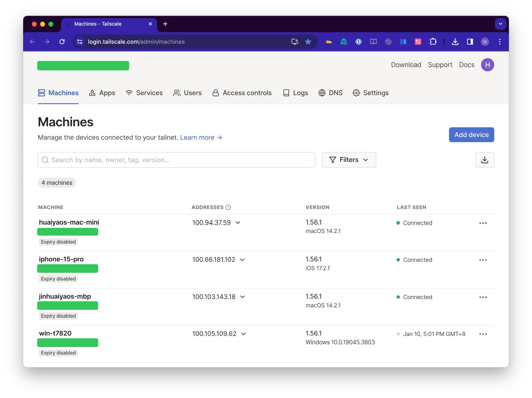
Task: Open the Support link in header
Action: click(x=440, y=65)
